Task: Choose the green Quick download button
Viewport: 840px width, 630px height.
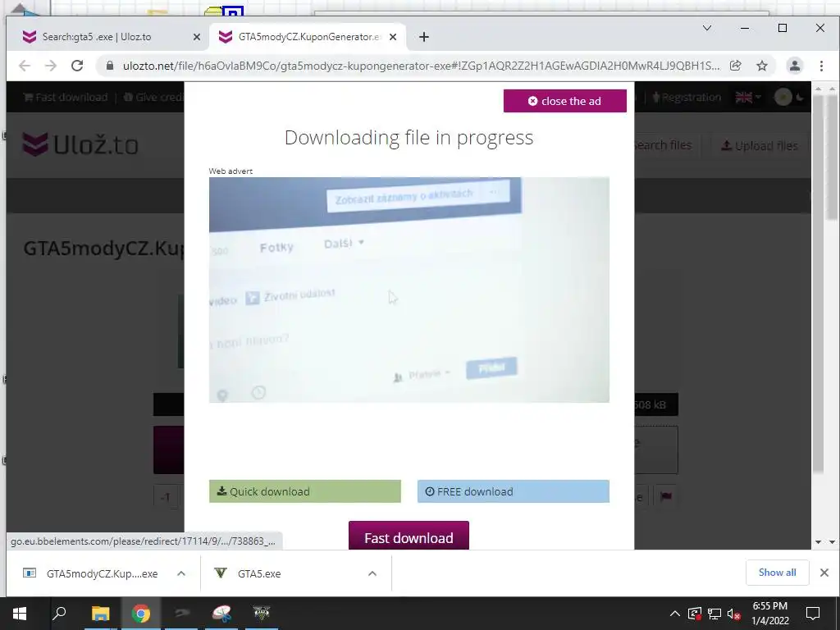Action: (305, 491)
